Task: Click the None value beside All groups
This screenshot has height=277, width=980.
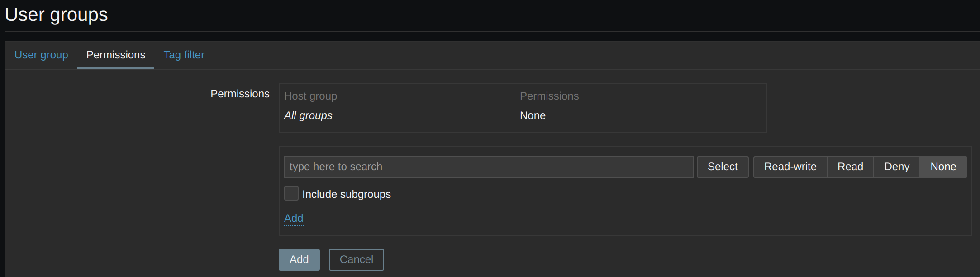Action: coord(533,115)
